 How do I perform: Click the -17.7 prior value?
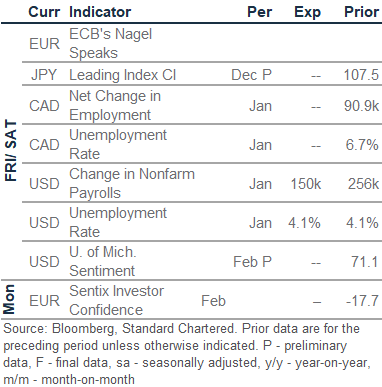click(362, 301)
